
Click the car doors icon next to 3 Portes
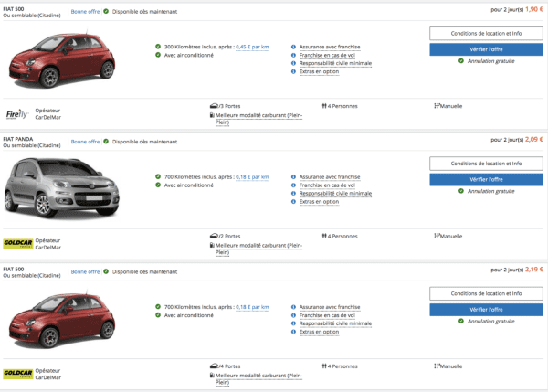tap(214, 106)
